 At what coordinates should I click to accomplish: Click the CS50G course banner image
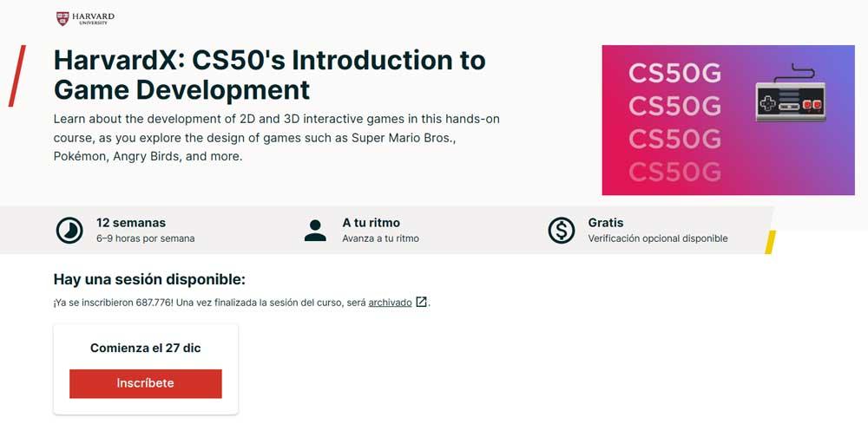(x=728, y=120)
